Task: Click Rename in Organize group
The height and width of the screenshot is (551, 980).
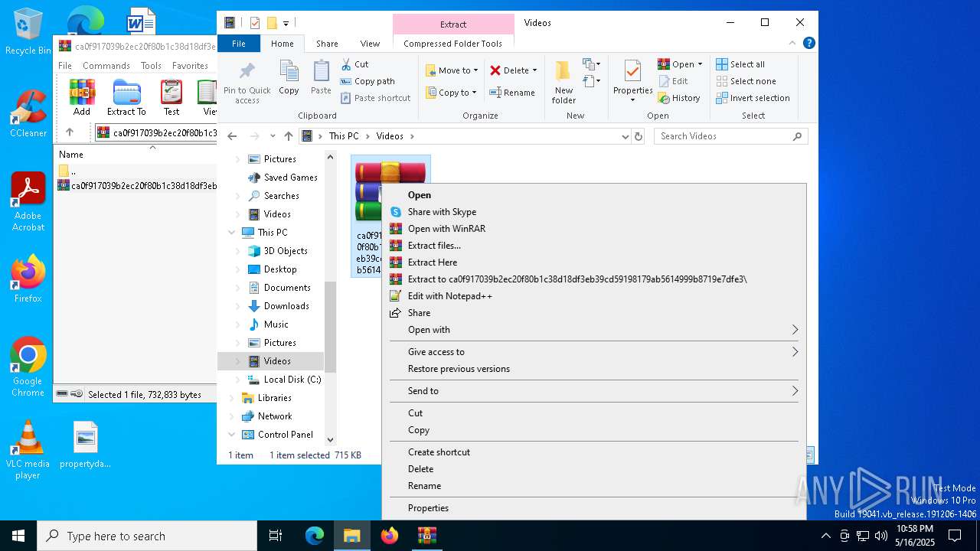Action: click(512, 93)
